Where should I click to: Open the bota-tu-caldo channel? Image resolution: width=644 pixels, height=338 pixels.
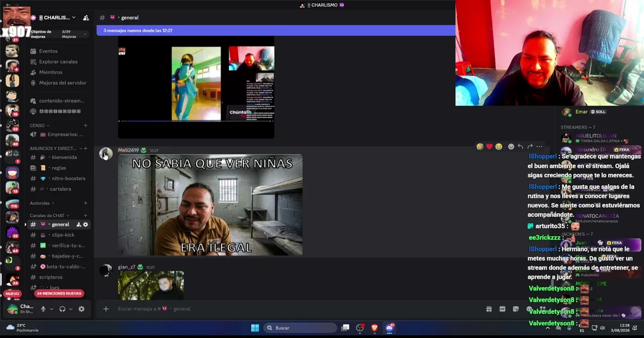(58, 267)
